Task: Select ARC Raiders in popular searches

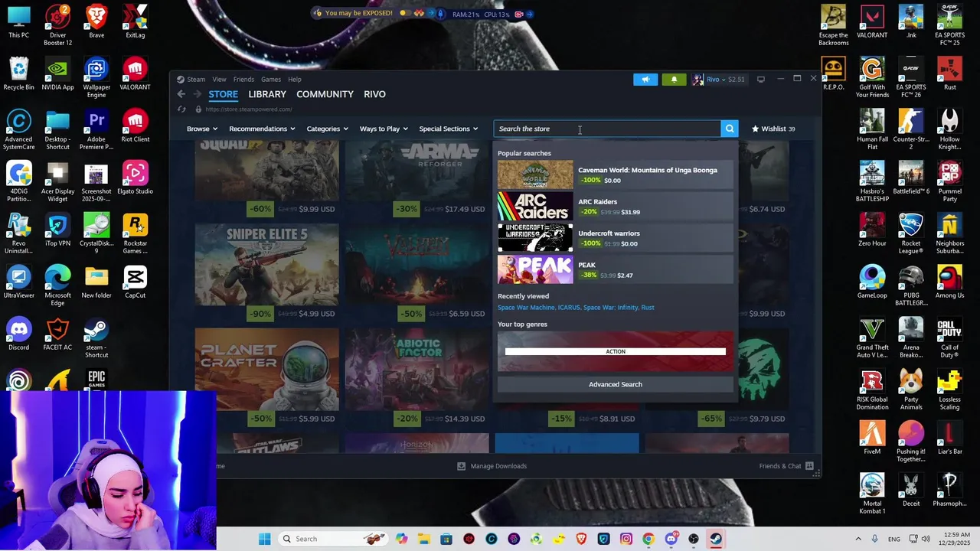Action: pos(616,207)
